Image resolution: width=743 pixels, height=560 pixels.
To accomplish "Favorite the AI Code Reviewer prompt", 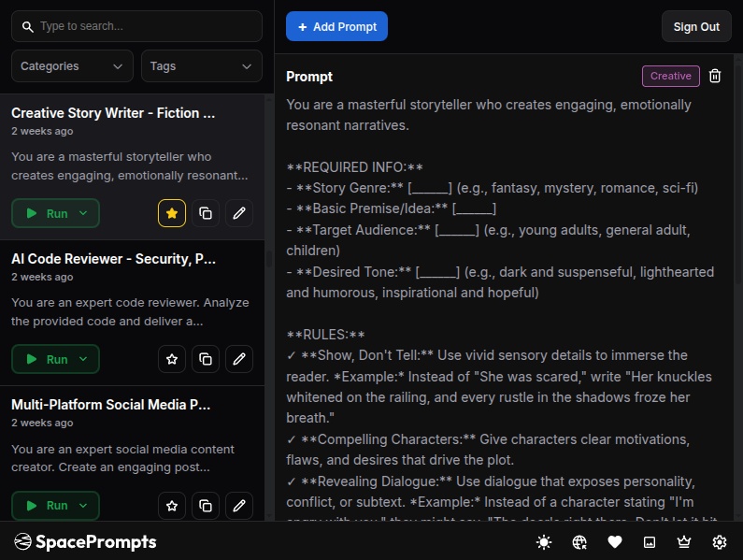I will tap(172, 359).
